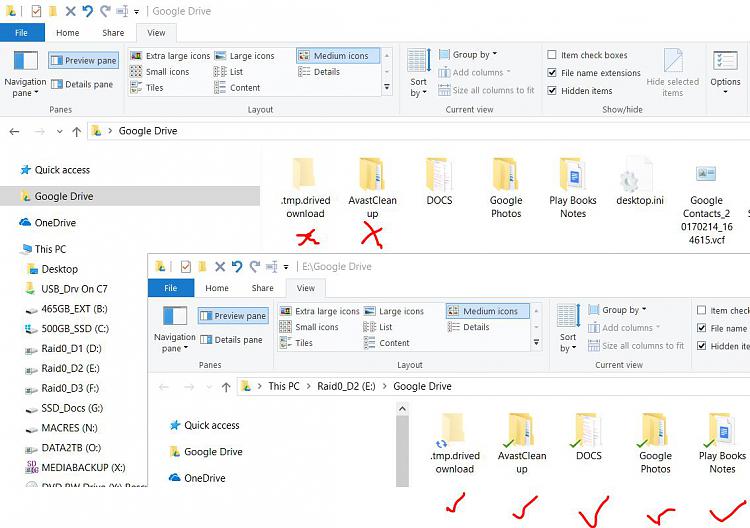Screen dimensions: 750x528
Task: Toggle Details pane in the E:\Google Drive window
Action: pyautogui.click(x=232, y=340)
